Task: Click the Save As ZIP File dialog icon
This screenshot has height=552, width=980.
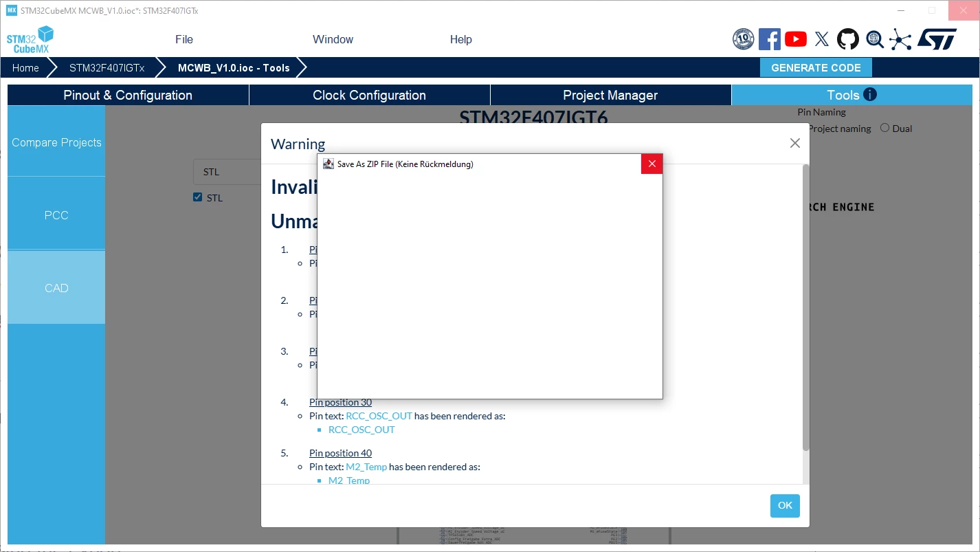Action: [x=328, y=164]
